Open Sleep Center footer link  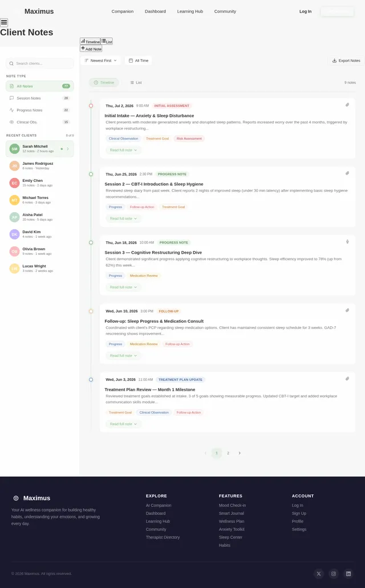pyautogui.click(x=231, y=537)
